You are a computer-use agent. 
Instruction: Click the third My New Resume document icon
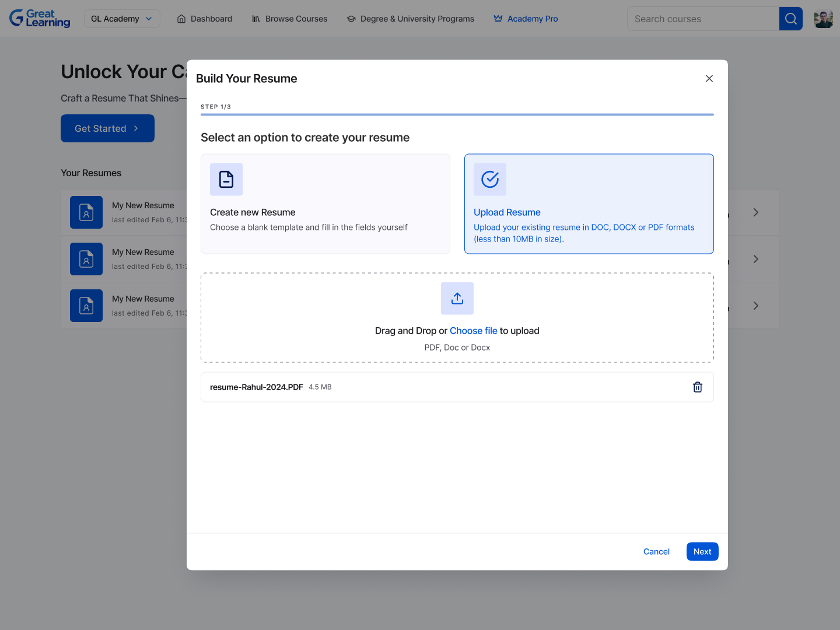click(86, 306)
